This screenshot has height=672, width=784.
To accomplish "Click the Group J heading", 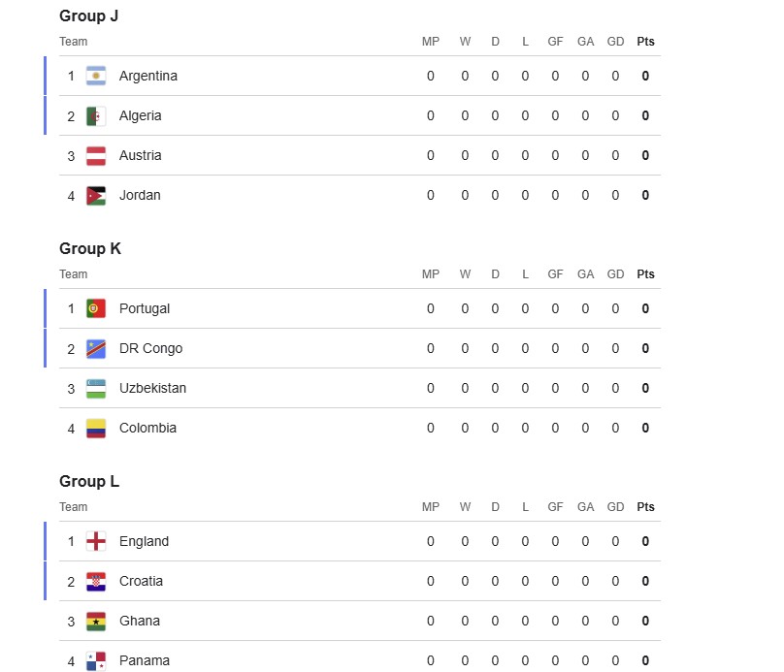I will click(88, 16).
